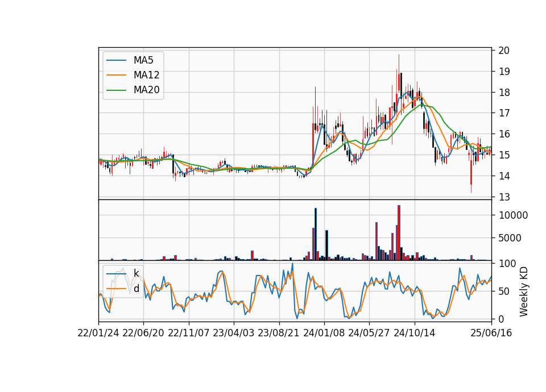This screenshot has width=546, height=392.
Task: Click the 24/01/08 date tick label
Action: [x=324, y=333]
